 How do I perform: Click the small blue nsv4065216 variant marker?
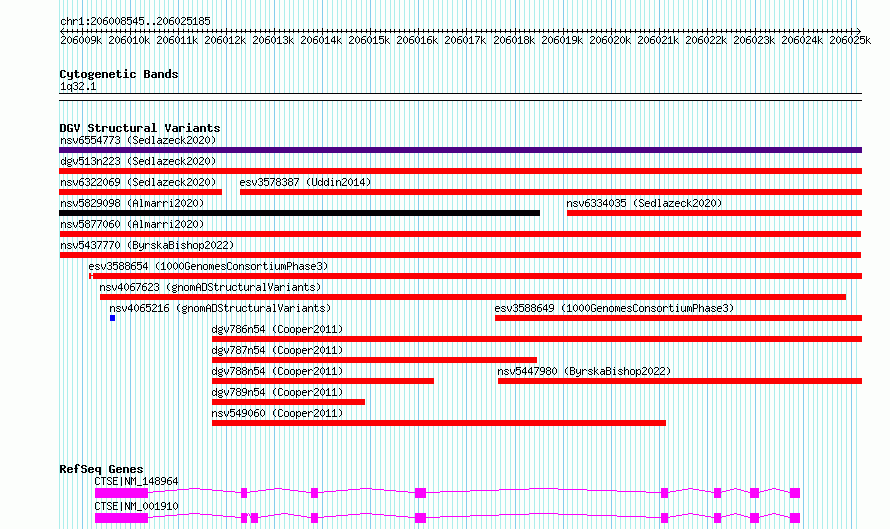(112, 318)
